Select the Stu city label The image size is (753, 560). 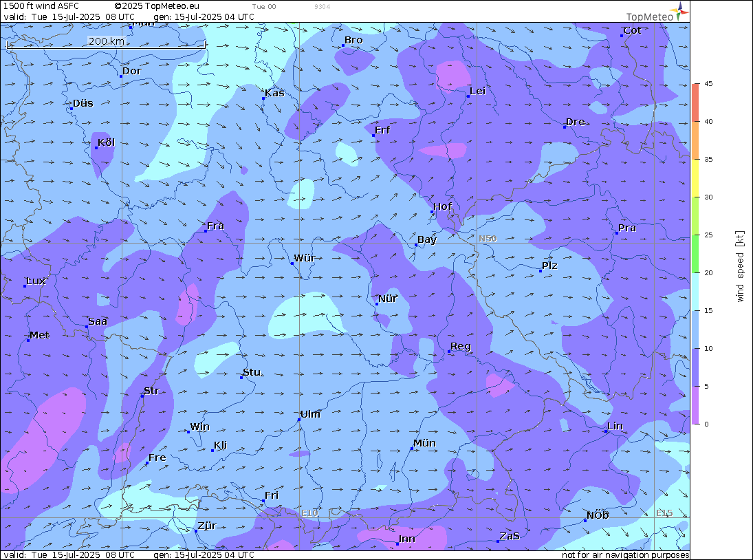[252, 372]
